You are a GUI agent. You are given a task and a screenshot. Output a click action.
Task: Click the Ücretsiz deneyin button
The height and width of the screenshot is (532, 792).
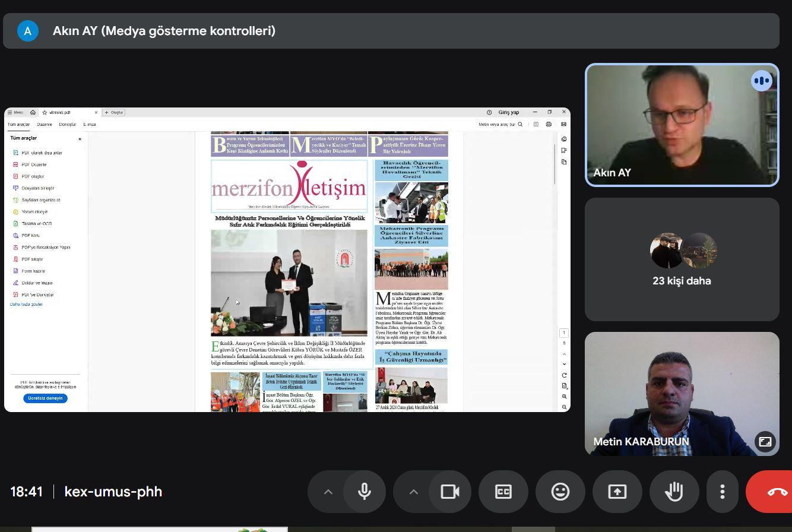(45, 398)
